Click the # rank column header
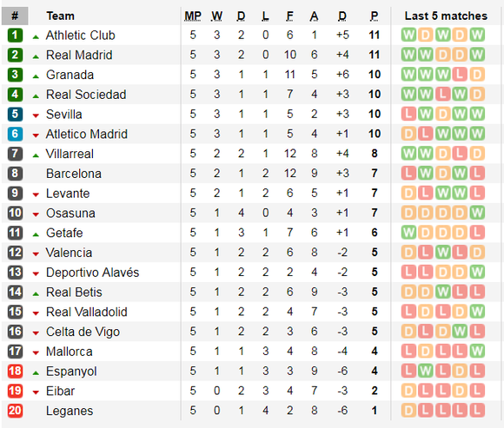The width and height of the screenshot is (504, 428). [15, 16]
